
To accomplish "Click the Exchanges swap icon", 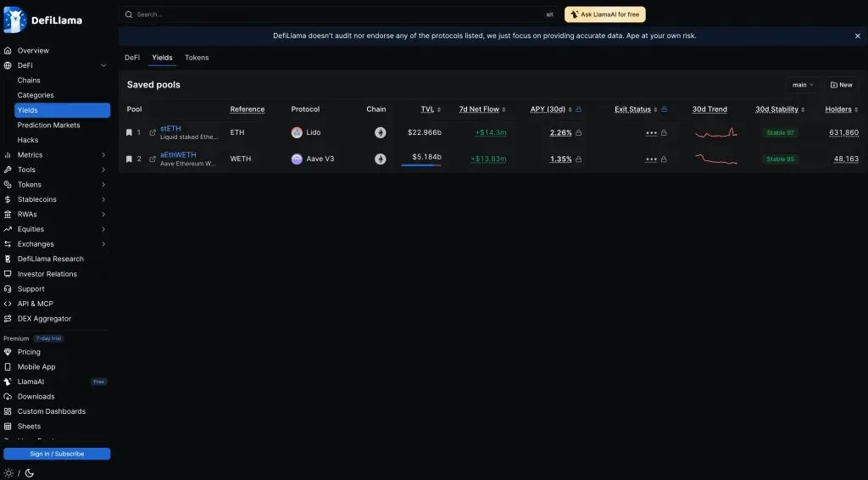I will coord(8,244).
